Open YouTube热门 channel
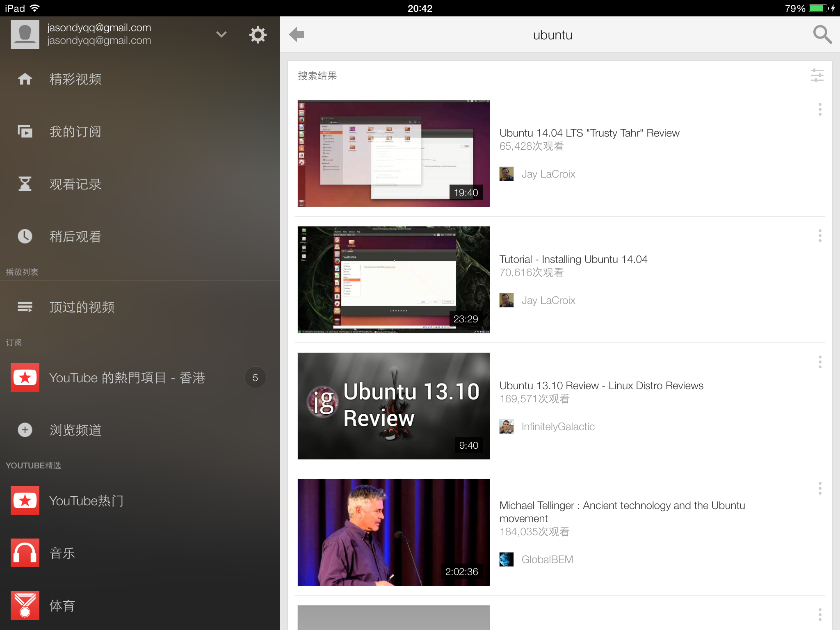840x630 pixels. coord(140,500)
